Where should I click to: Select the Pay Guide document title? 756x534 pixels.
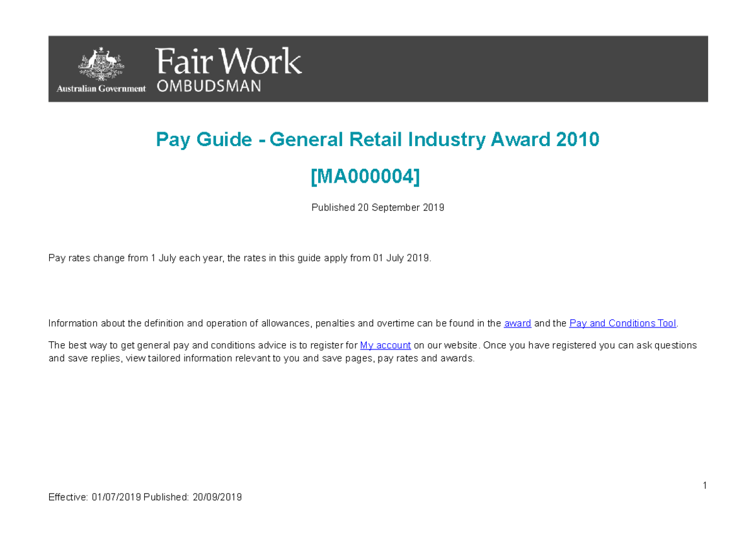(x=377, y=139)
